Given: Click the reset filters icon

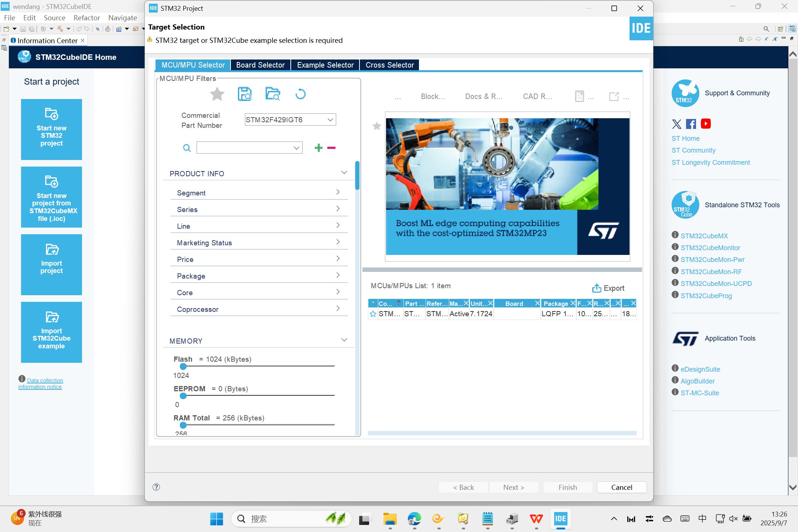Looking at the screenshot, I should [x=300, y=94].
